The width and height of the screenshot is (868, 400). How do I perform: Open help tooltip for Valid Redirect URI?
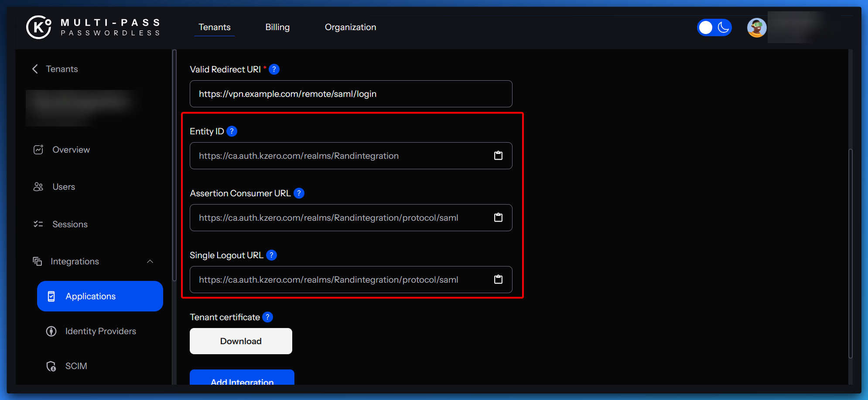pos(274,69)
